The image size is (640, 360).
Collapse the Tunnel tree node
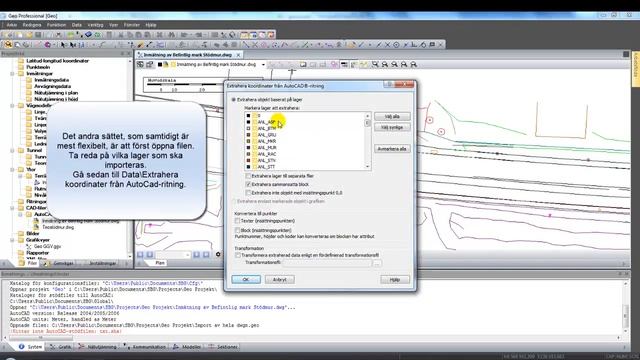13,151
